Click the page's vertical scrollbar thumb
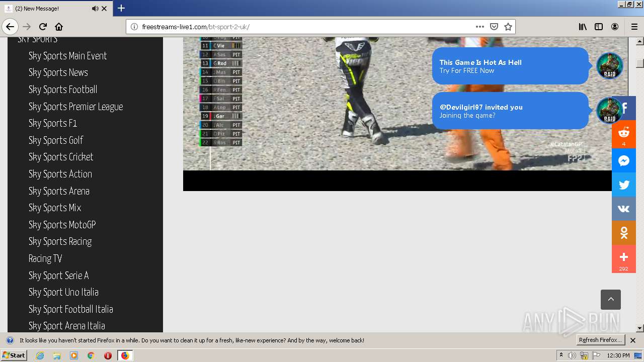Image resolution: width=644 pixels, height=362 pixels. [640, 63]
